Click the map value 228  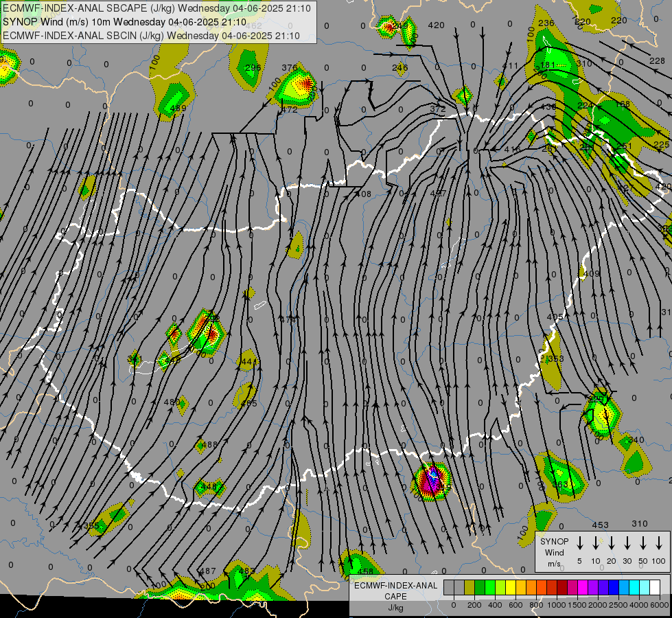coord(657,61)
